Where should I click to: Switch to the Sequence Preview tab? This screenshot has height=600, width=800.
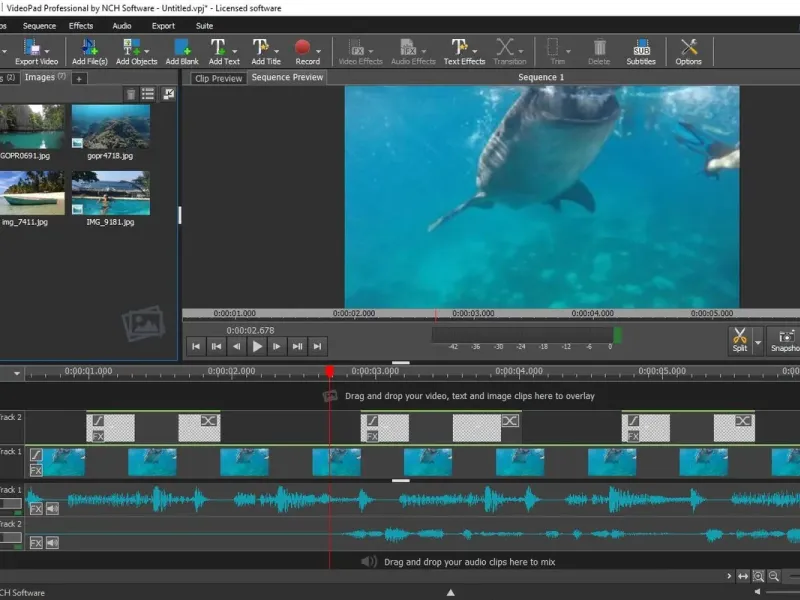[287, 78]
